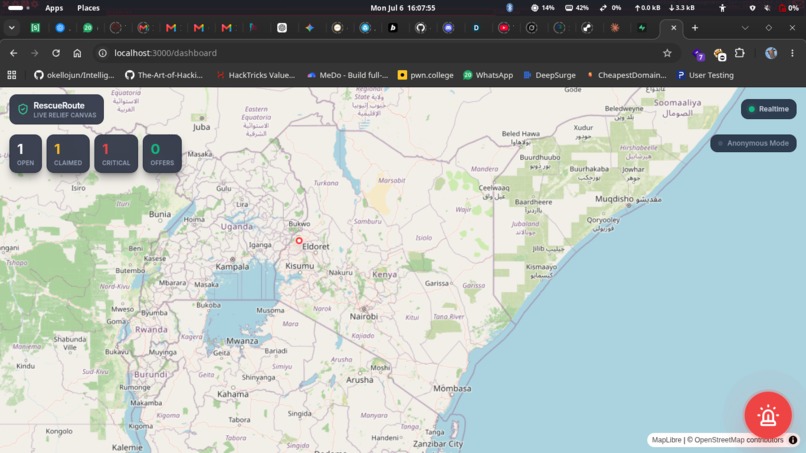Click the Nairobi map label
Viewport: 806px width, 453px height.
(363, 316)
